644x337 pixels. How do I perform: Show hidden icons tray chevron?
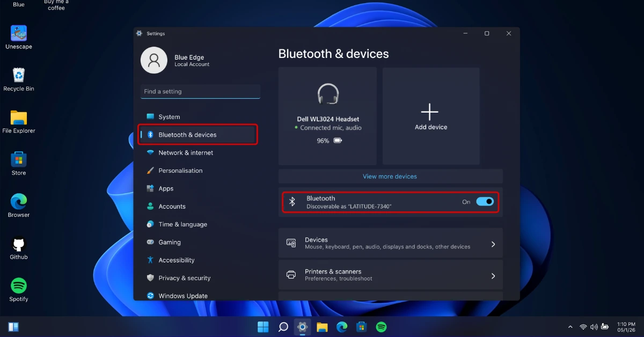pyautogui.click(x=570, y=327)
